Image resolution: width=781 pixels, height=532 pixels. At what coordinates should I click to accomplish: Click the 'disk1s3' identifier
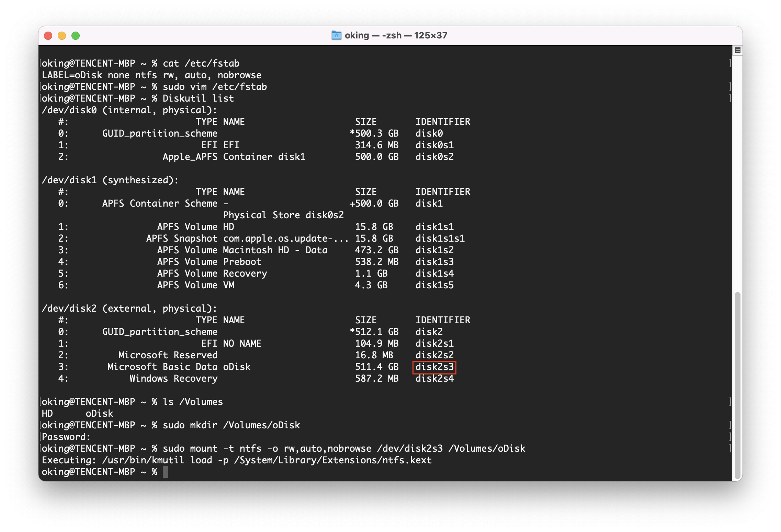click(434, 262)
